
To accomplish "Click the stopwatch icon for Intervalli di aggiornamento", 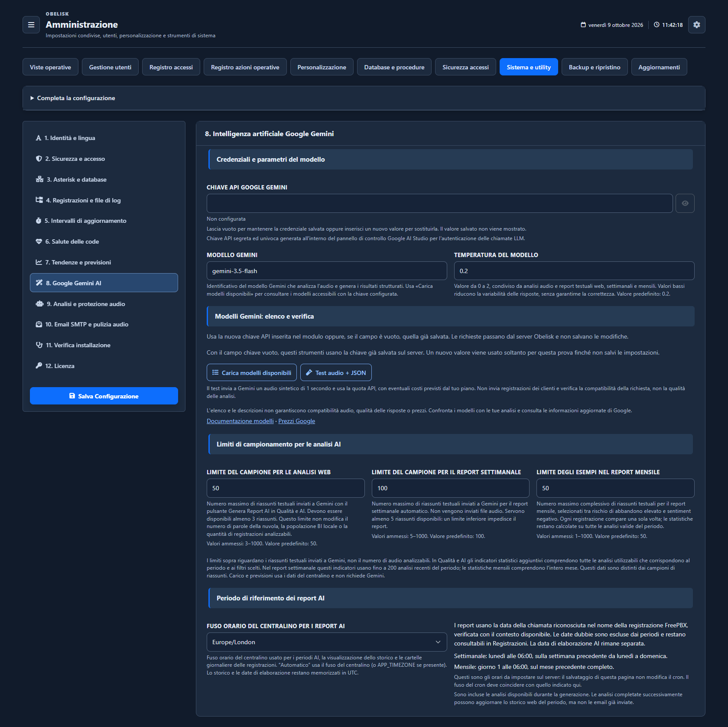I will (39, 221).
